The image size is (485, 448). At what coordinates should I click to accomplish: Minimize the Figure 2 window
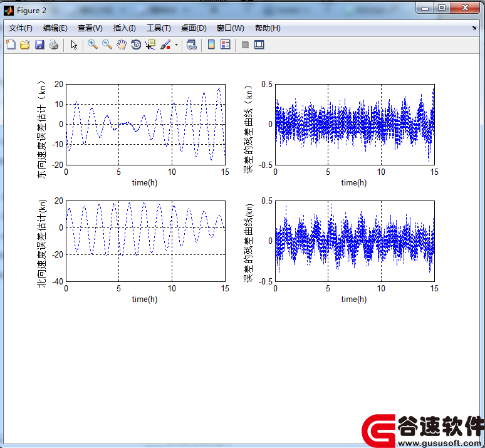point(425,8)
